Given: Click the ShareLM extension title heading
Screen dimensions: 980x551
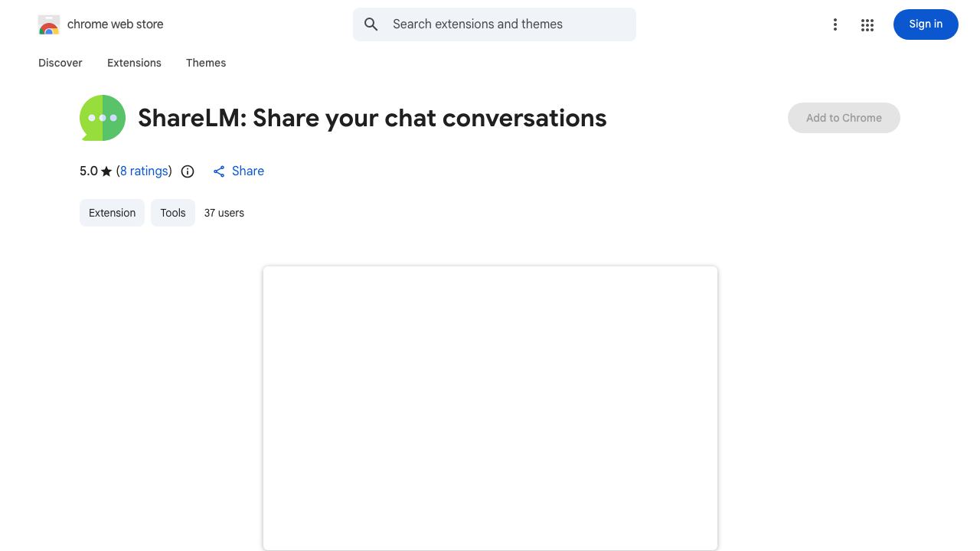Looking at the screenshot, I should 372,118.
